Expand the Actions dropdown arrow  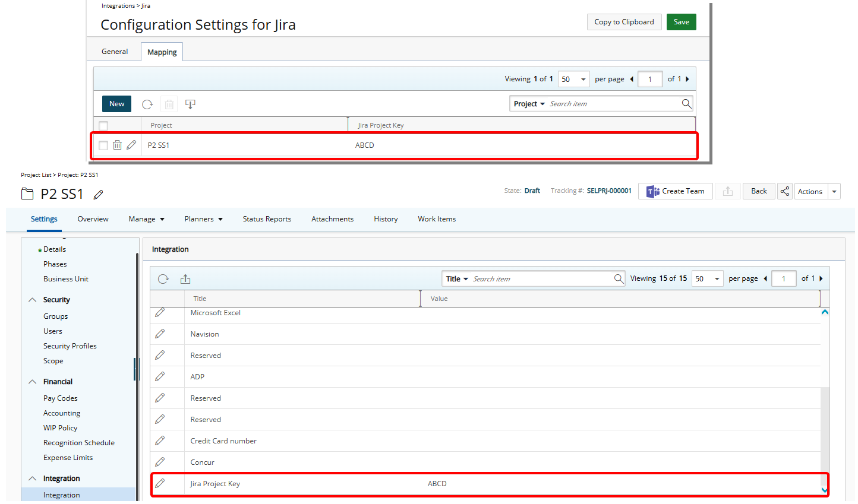tap(834, 191)
